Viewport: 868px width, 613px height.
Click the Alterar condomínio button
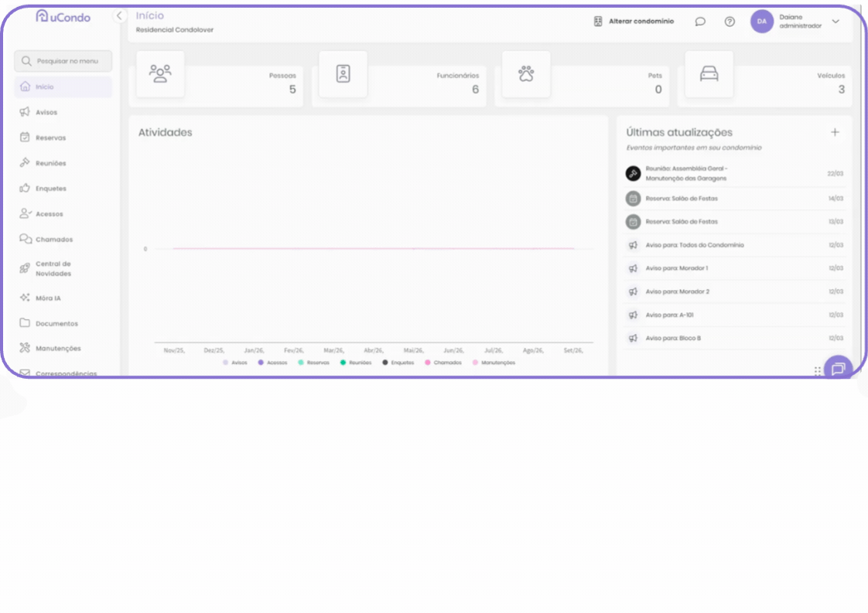[634, 22]
